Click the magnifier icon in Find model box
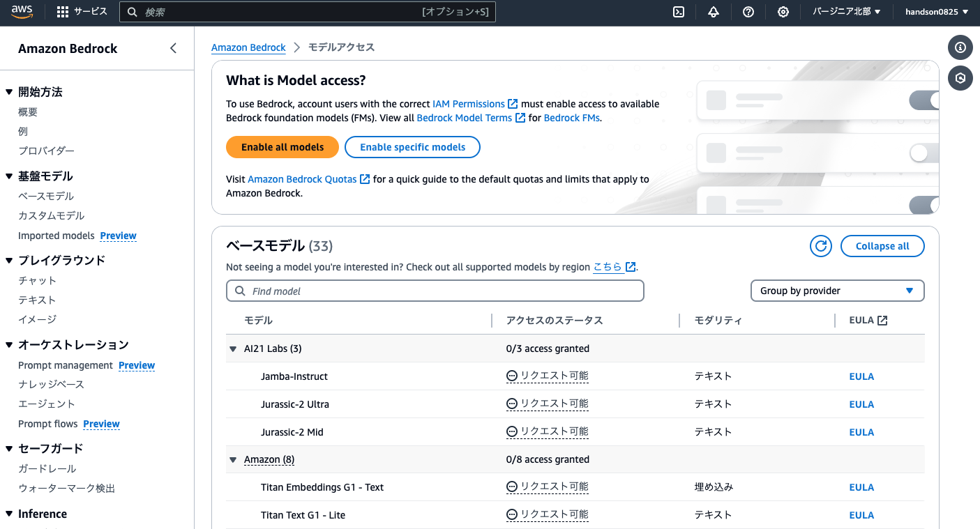980x529 pixels. pos(240,291)
